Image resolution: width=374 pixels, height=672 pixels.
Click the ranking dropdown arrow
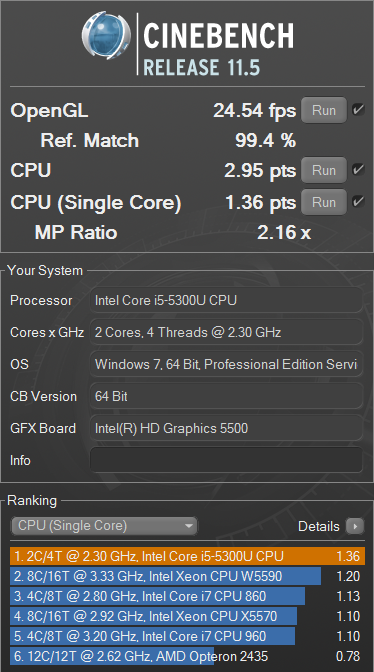[188, 526]
